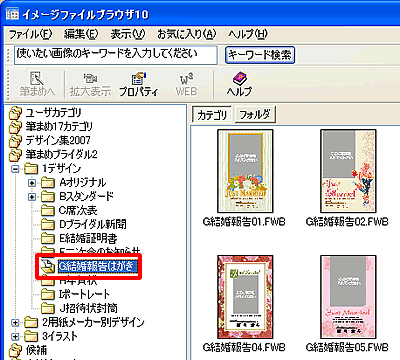Click the キーワード検索 button

[260, 55]
